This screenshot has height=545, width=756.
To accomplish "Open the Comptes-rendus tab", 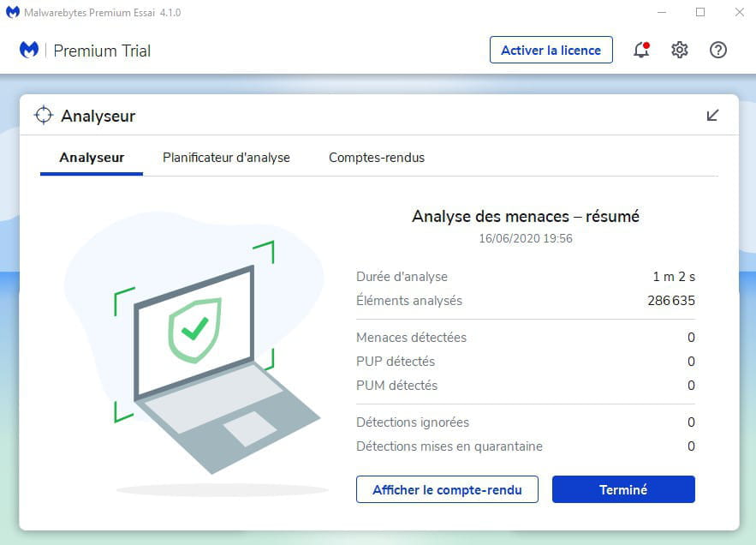I will coord(377,158).
